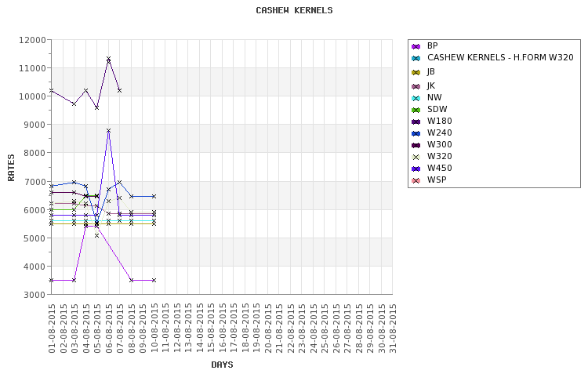Click the 10-08-2015 date label

(x=154, y=328)
